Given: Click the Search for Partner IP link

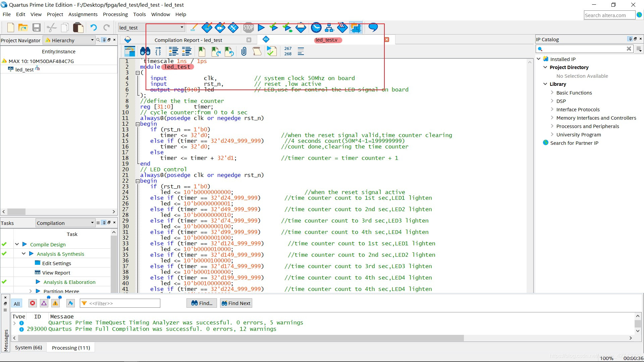Looking at the screenshot, I should [x=574, y=143].
